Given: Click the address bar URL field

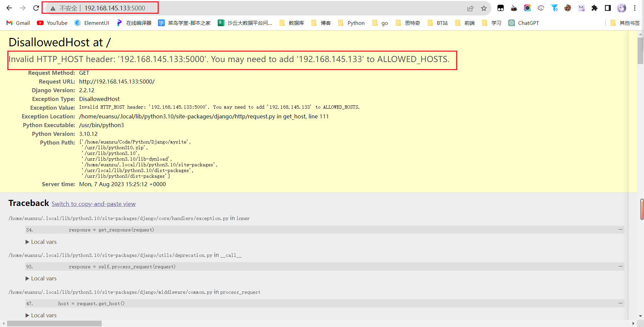Looking at the screenshot, I should 114,8.
